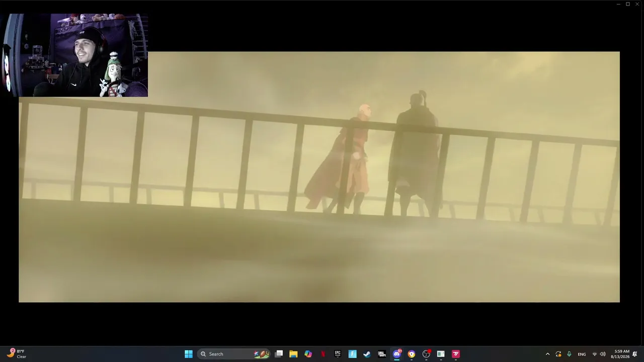This screenshot has width=644, height=362.
Task: Open the red TF app on the taskbar
Action: click(456, 354)
